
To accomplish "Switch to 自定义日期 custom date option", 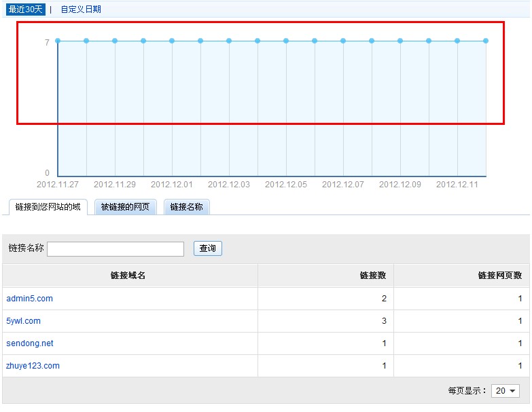I will tap(81, 10).
